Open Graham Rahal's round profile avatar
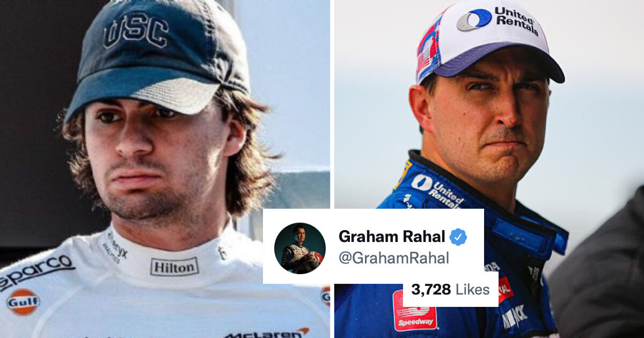The width and height of the screenshot is (644, 338). click(x=299, y=248)
